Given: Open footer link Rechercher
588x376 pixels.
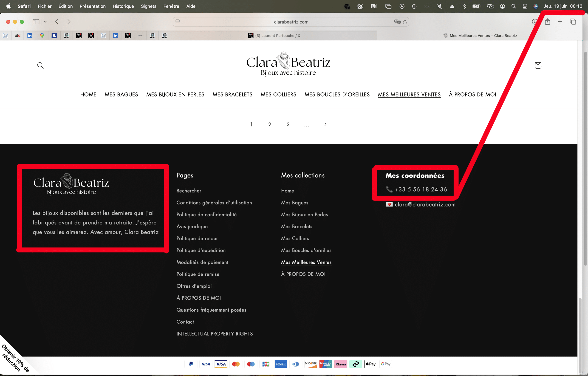Looking at the screenshot, I should coord(189,191).
